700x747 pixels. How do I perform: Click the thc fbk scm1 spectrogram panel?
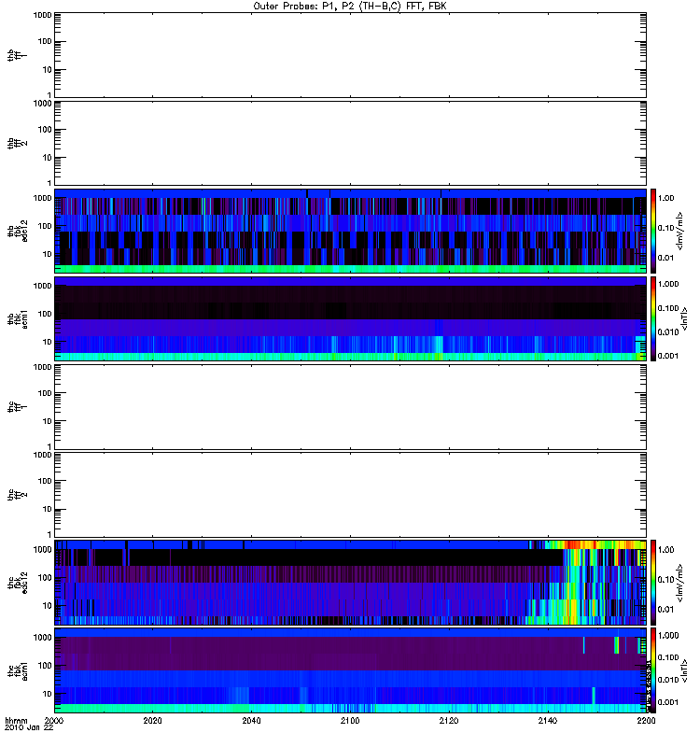click(x=351, y=670)
